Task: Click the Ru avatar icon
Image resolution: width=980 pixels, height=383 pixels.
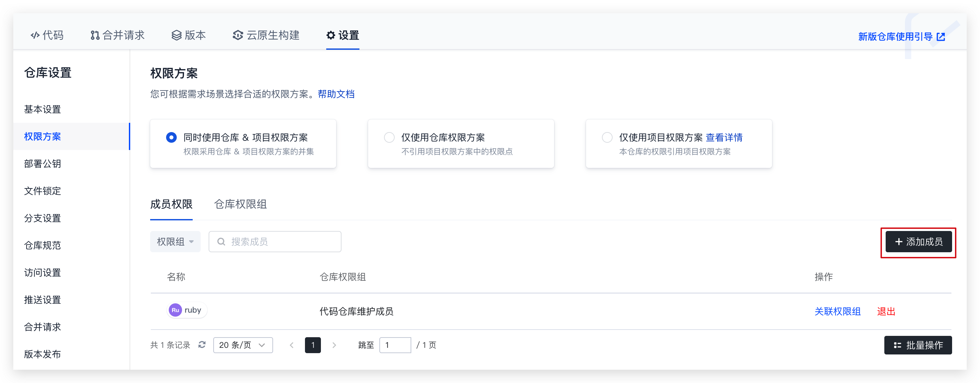Action: [175, 310]
